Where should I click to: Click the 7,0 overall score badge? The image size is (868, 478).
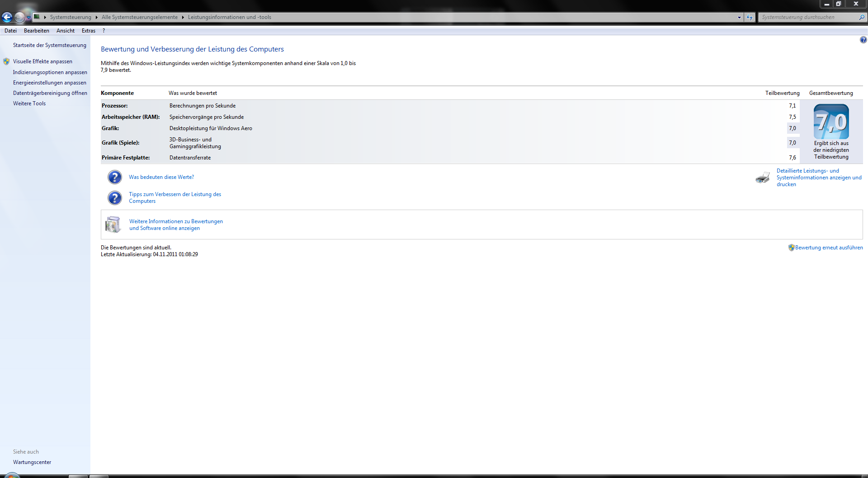[x=831, y=122]
